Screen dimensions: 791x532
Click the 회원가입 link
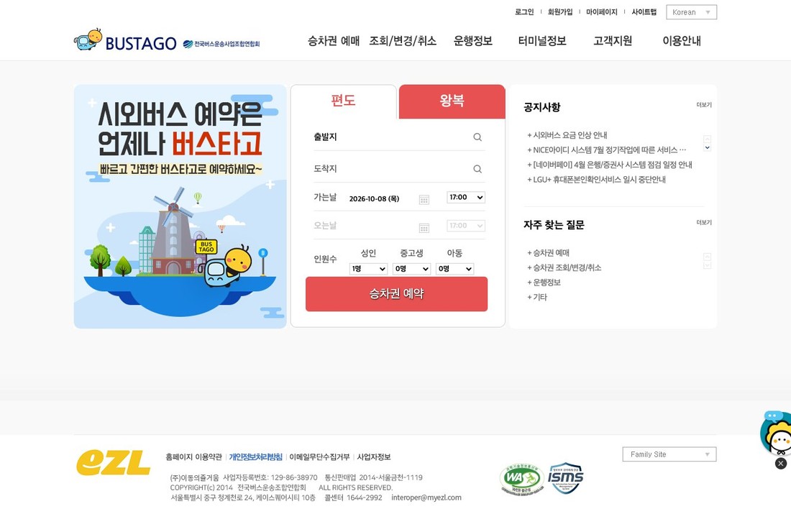(560, 12)
